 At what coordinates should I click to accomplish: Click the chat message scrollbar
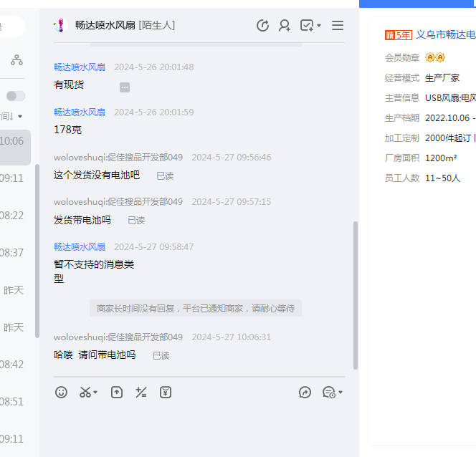[x=355, y=294]
